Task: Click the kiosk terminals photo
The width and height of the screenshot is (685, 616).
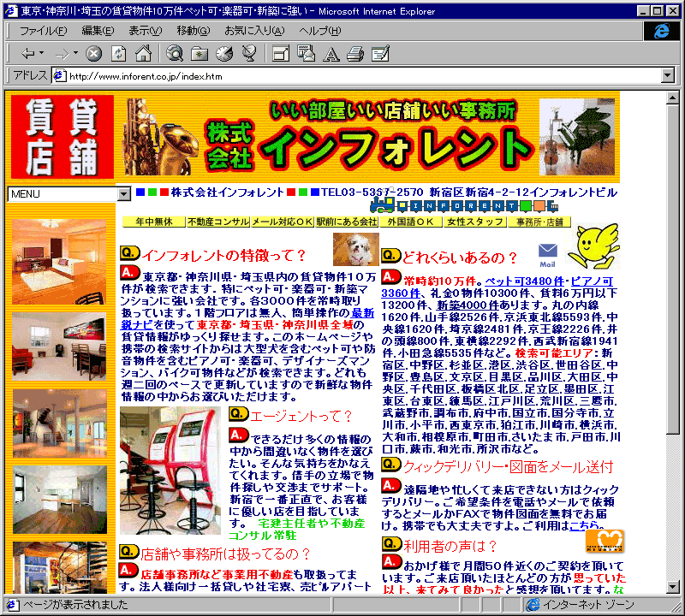Action: click(x=170, y=471)
